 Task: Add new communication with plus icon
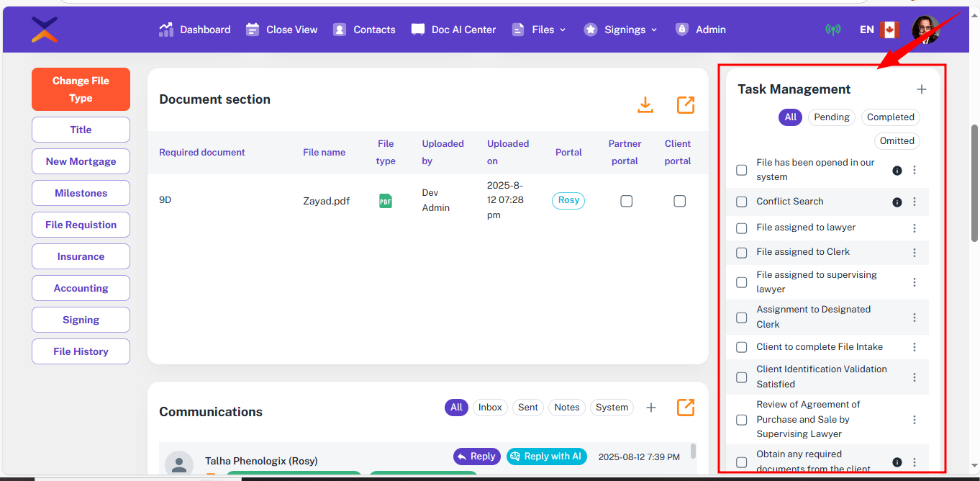(x=650, y=408)
